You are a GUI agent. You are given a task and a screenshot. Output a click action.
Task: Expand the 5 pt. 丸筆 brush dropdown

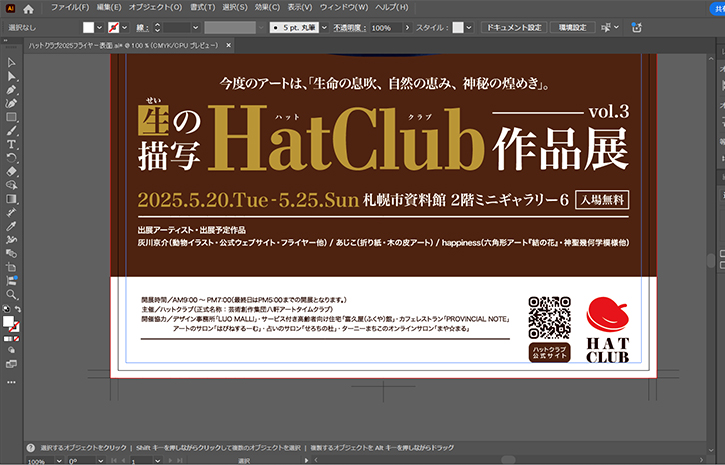click(x=323, y=27)
